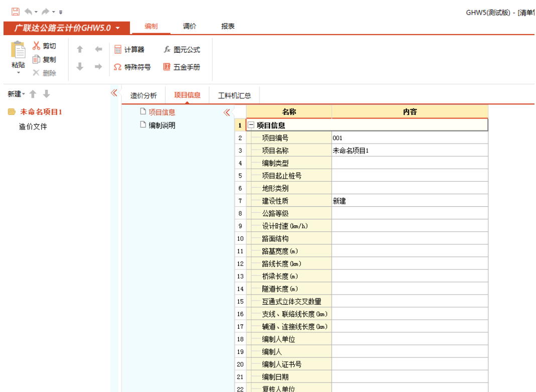Collapse the left project navigation panel

click(114, 93)
